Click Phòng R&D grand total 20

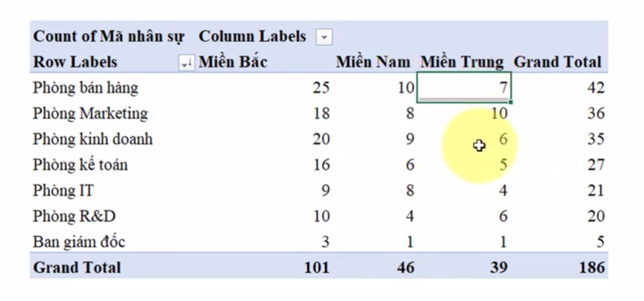point(595,216)
